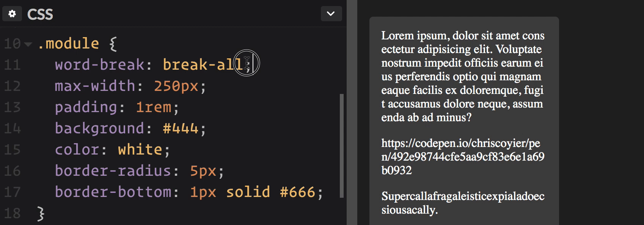Click the codepen.io URL text in preview
This screenshot has width=644, height=225.
(463, 156)
